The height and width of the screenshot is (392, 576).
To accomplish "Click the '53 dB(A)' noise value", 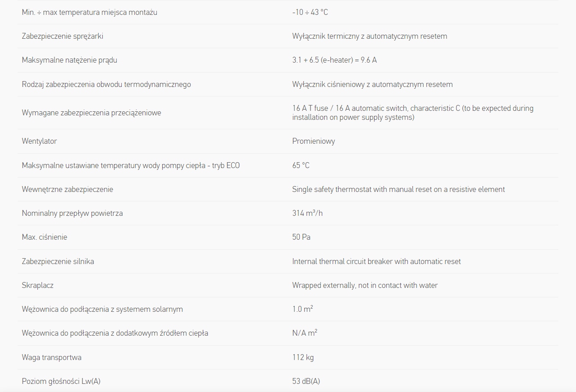I will tap(306, 381).
